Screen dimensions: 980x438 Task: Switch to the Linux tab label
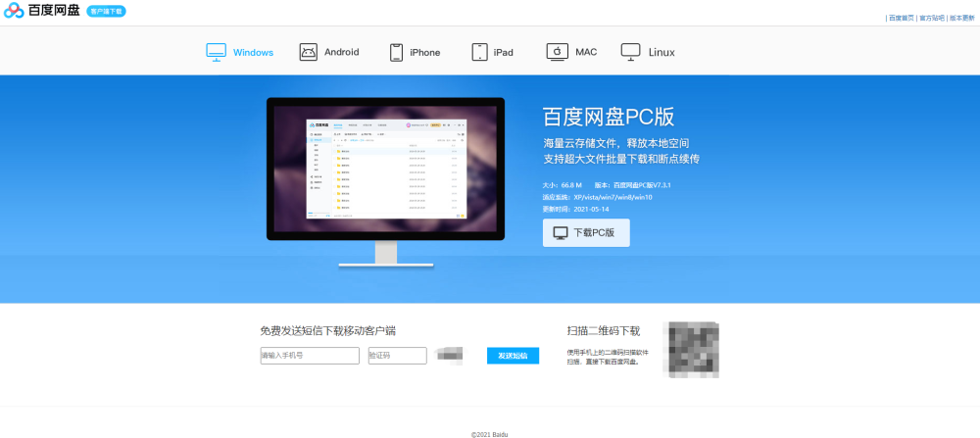[661, 53]
